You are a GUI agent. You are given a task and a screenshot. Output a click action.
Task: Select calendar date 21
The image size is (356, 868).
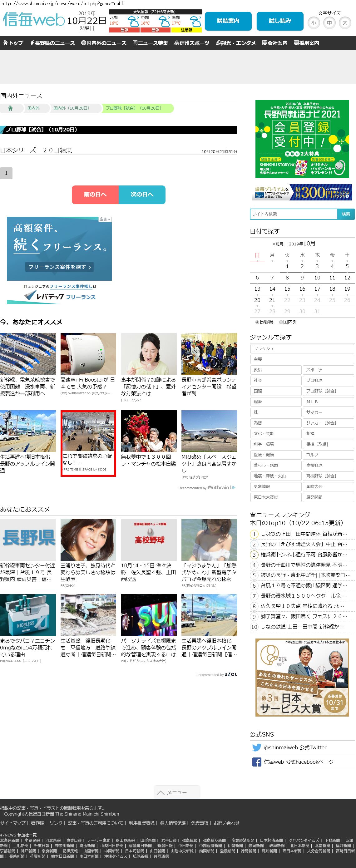coord(272,300)
